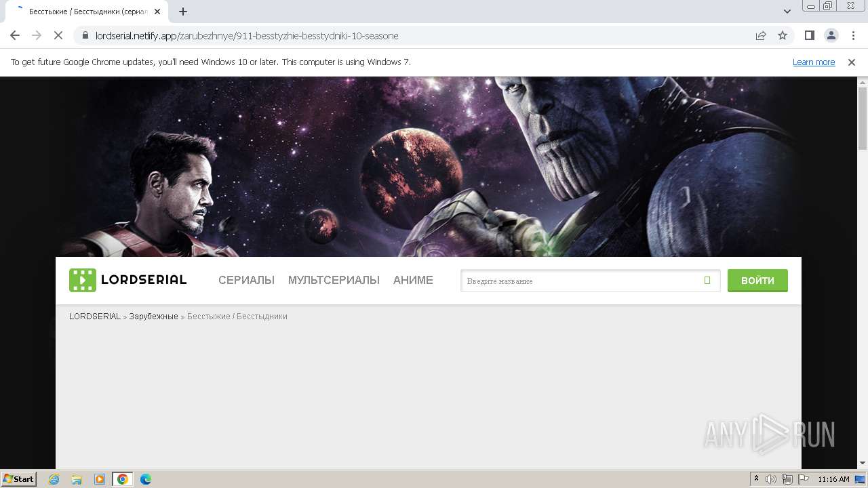The image size is (868, 488).
Task: Open the МУЛЬТСЕРИАЛЫ menu
Action: 334,280
